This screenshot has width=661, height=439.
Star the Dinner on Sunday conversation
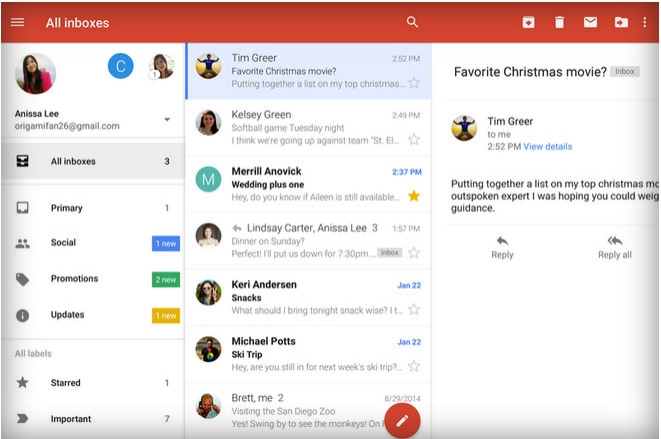[x=414, y=253]
